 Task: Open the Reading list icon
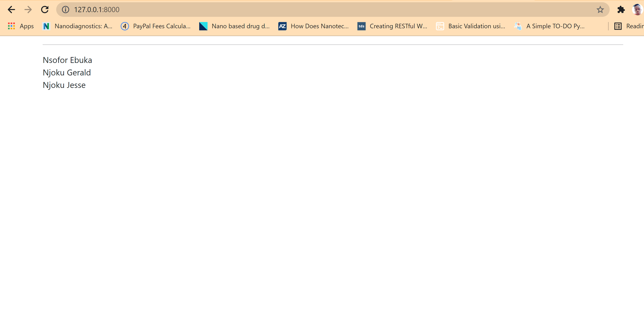[618, 26]
